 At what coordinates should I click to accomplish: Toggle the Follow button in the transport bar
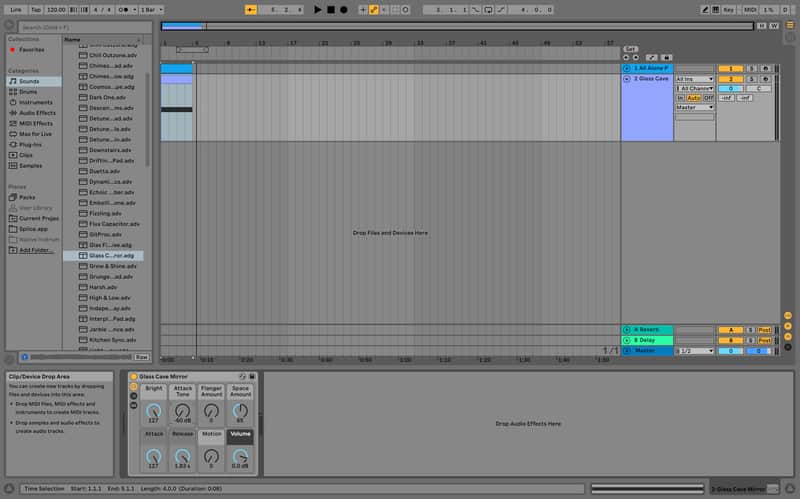[251, 10]
